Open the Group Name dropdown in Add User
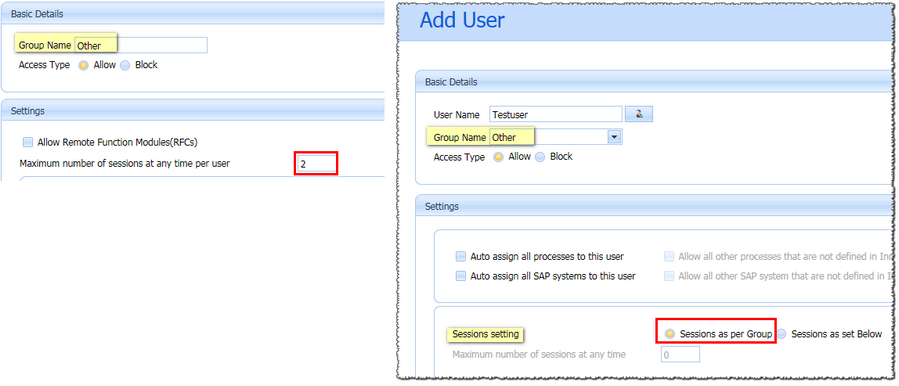The width and height of the screenshot is (899, 386). [614, 137]
